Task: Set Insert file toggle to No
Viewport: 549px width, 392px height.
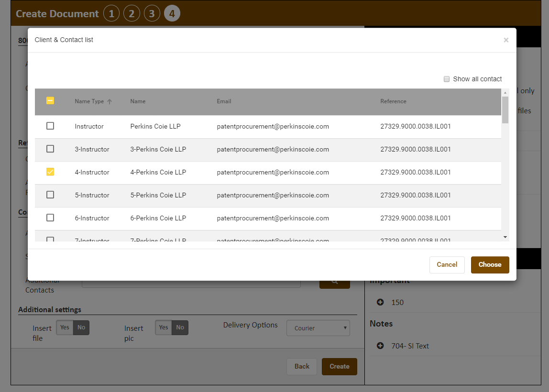Action: [x=81, y=327]
